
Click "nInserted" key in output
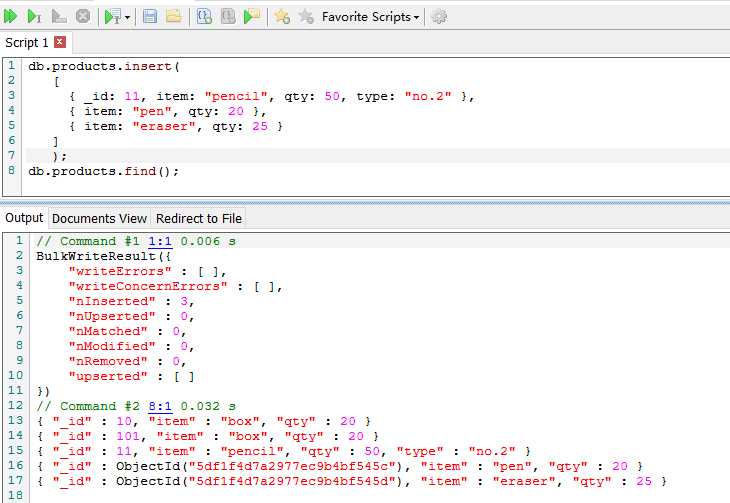point(112,301)
